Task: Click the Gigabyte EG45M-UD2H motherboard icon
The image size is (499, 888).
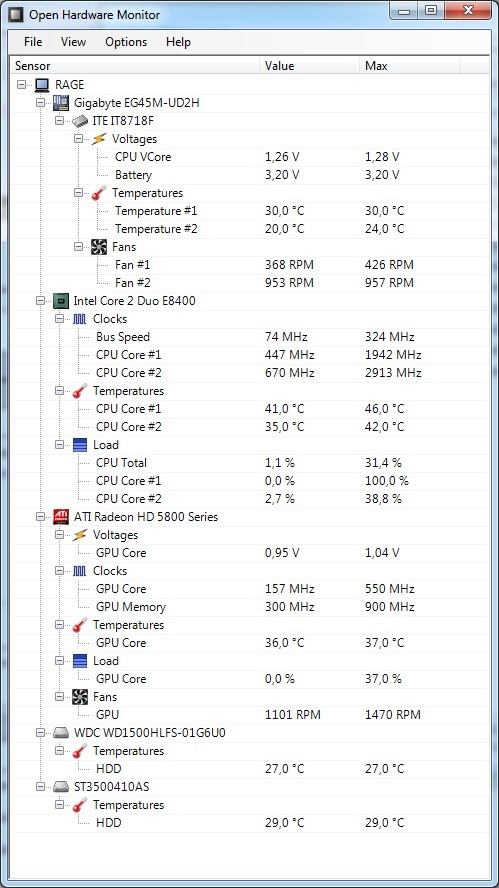Action: point(61,103)
